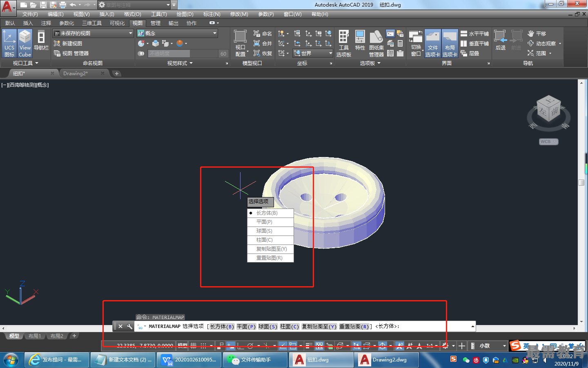Click 垂直平铺 tile vertically
Image resolution: width=588 pixels, height=368 pixels.
coord(474,43)
